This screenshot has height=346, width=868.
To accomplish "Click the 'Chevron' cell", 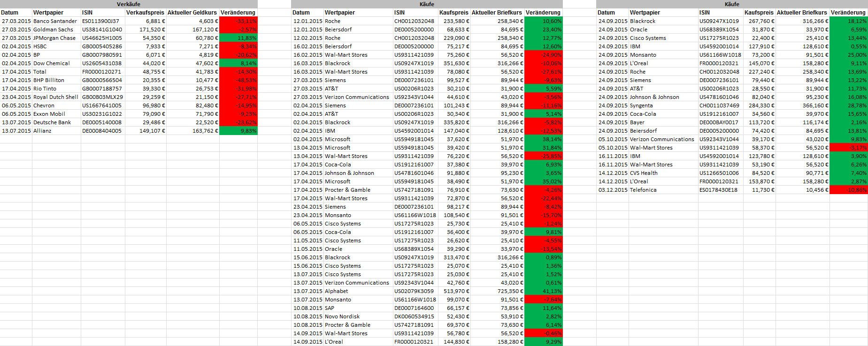I will tap(56, 105).
